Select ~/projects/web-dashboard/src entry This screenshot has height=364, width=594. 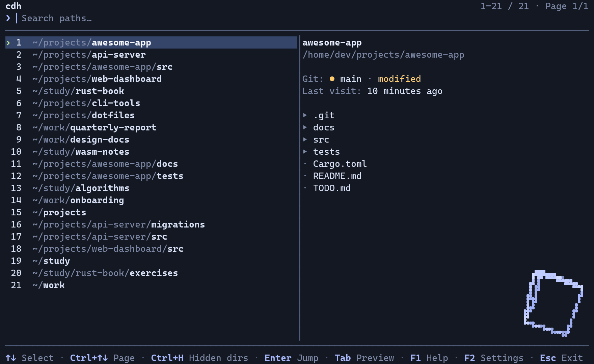coord(151,249)
